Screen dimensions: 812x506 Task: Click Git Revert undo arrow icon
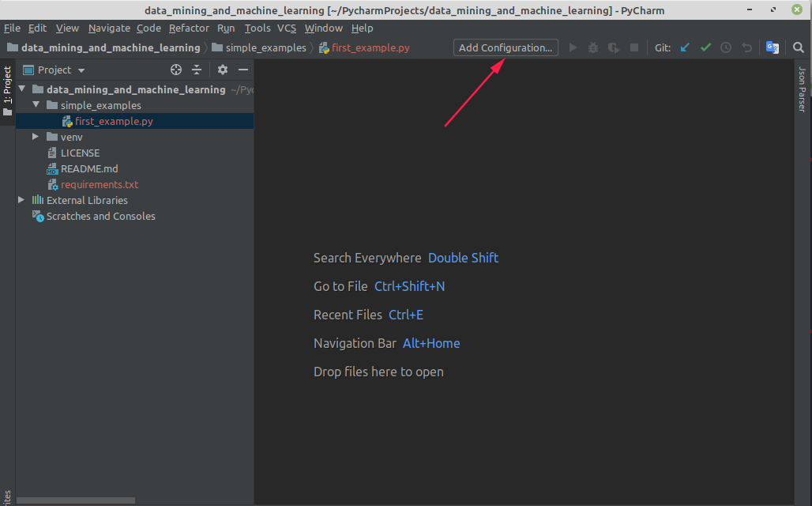click(746, 47)
